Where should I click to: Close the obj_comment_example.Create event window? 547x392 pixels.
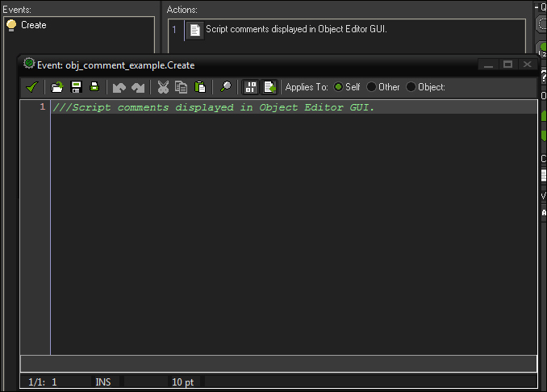(x=527, y=65)
